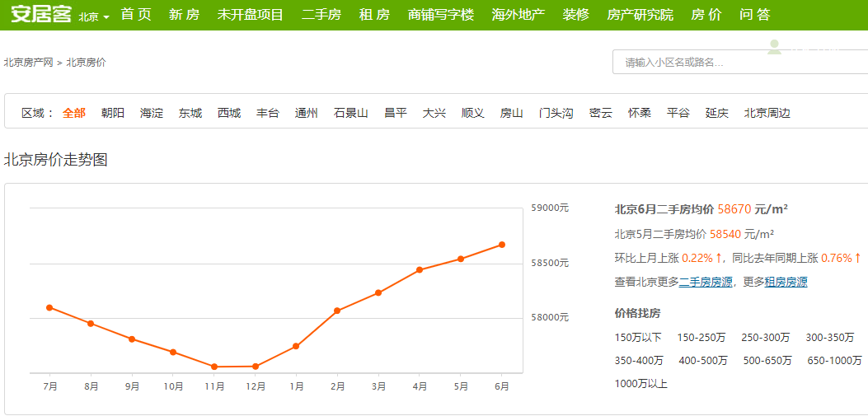Select price range 650-1000万
This screenshot has width=868, height=416.
[834, 361]
